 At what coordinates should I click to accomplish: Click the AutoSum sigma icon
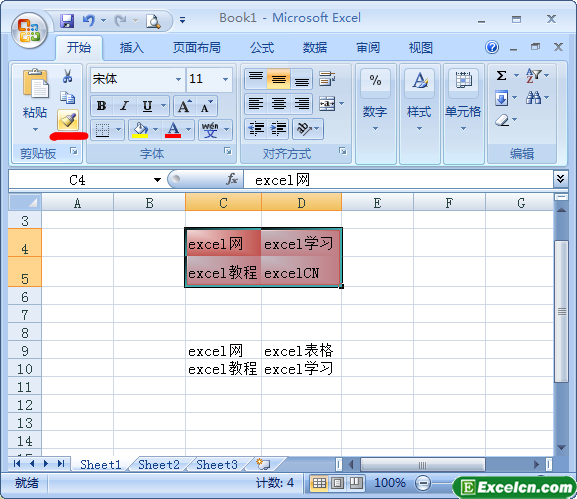click(502, 75)
